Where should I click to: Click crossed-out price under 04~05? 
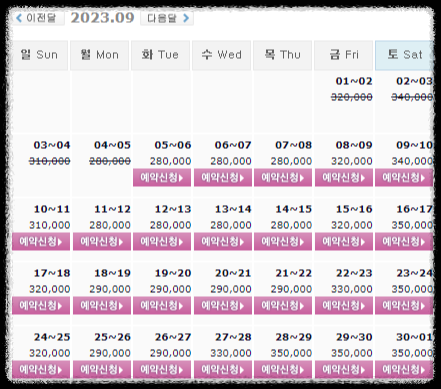click(110, 161)
